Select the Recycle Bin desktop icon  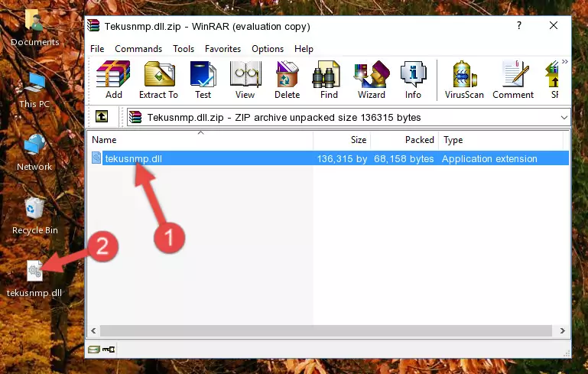pos(35,216)
